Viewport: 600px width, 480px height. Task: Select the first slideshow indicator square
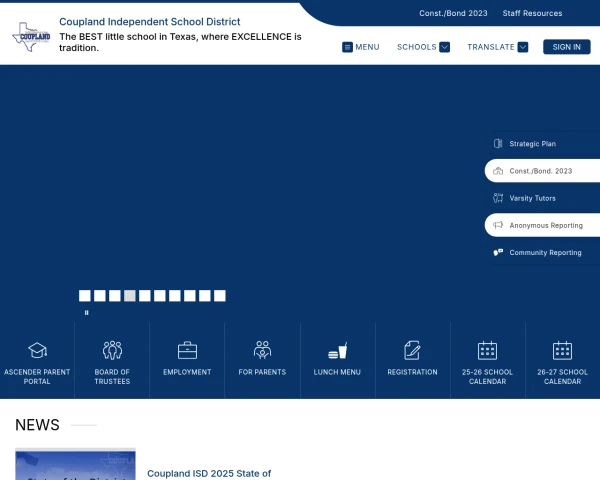click(85, 296)
